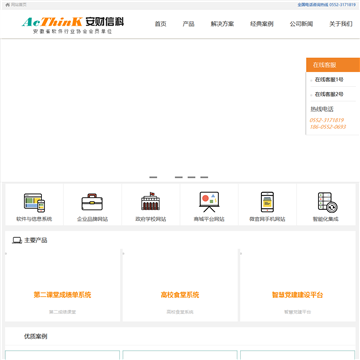Open the 微官网手机网站 phone icon
Image resolution: width=360 pixels, height=360 pixels.
tap(267, 202)
